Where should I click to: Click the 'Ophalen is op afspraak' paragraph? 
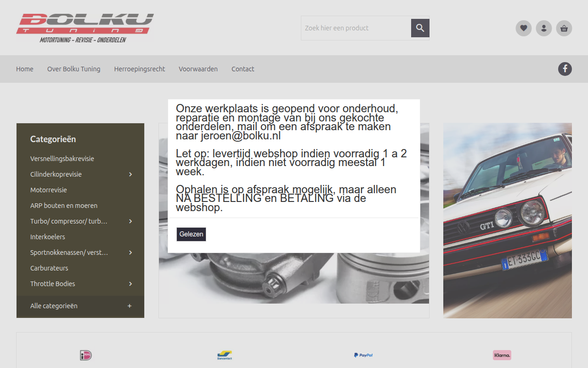point(286,198)
